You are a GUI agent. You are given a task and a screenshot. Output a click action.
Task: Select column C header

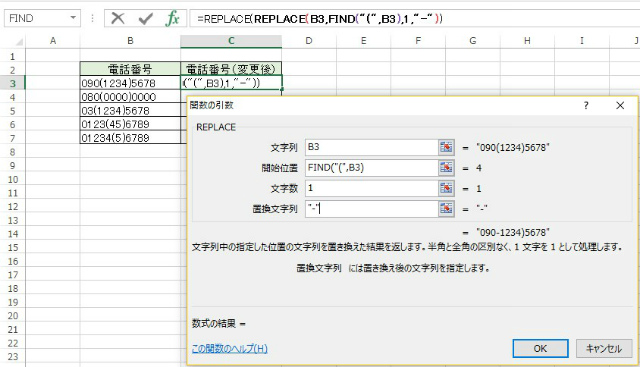point(231,41)
